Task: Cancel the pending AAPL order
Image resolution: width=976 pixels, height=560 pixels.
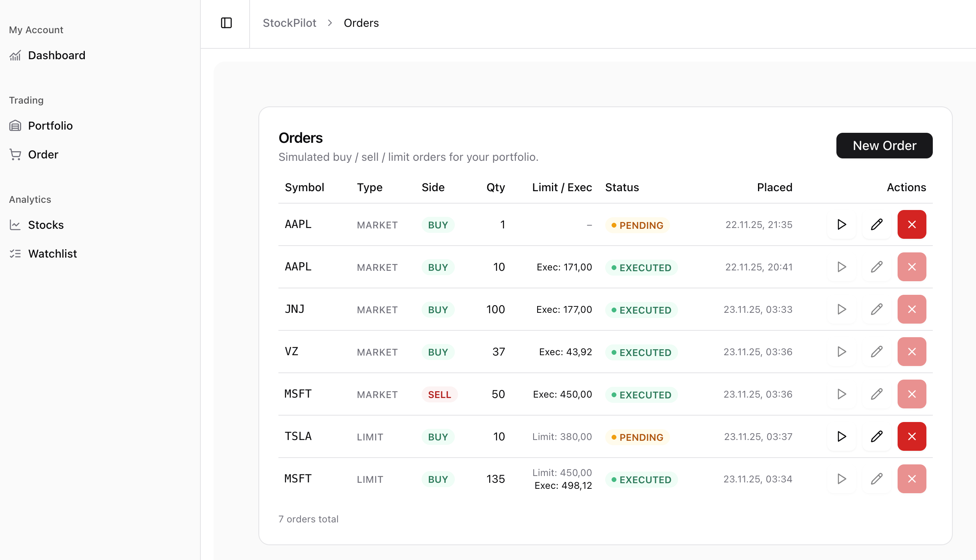Action: click(x=912, y=224)
